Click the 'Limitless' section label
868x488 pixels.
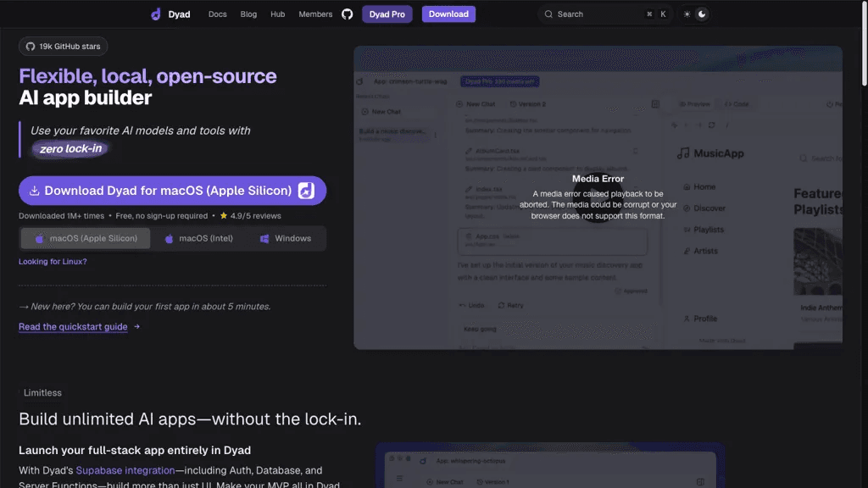tap(42, 393)
